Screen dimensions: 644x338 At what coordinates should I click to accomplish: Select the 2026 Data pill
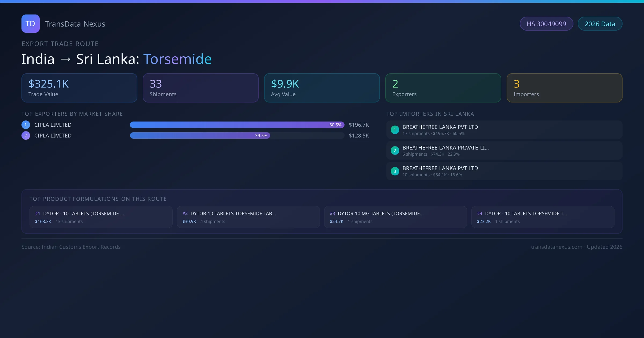[x=600, y=24]
